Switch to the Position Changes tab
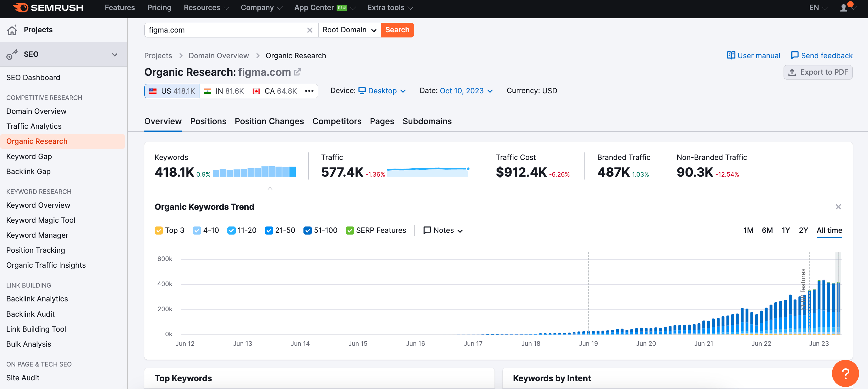 (x=269, y=121)
